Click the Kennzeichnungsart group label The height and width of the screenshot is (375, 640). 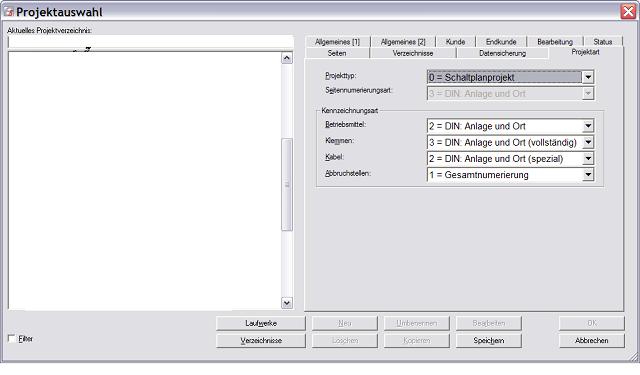coord(349,111)
